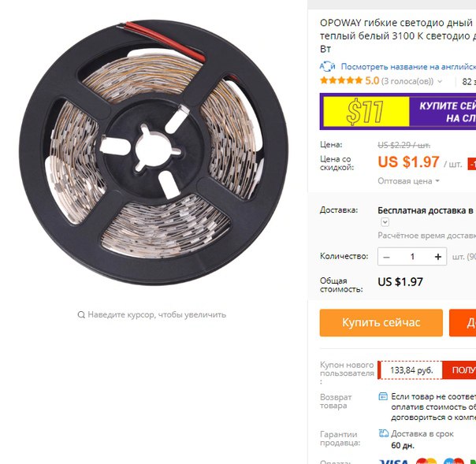Click the 133,84 руб. new user coupon
The image size is (476, 464).
[411, 370]
